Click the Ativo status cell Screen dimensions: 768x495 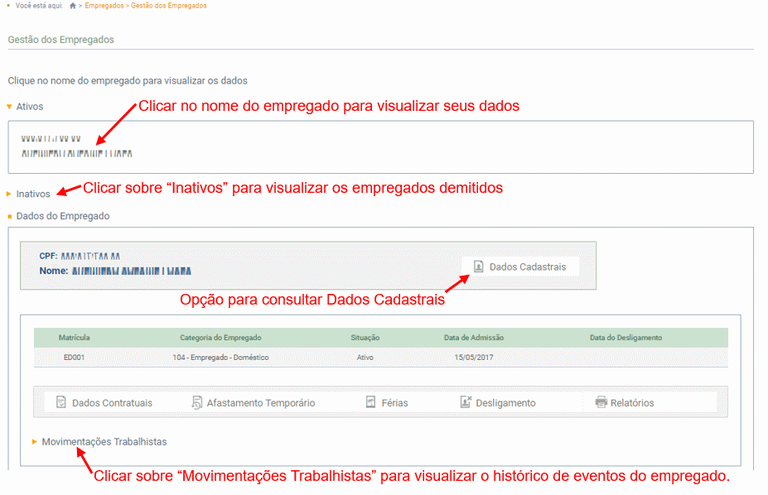365,357
